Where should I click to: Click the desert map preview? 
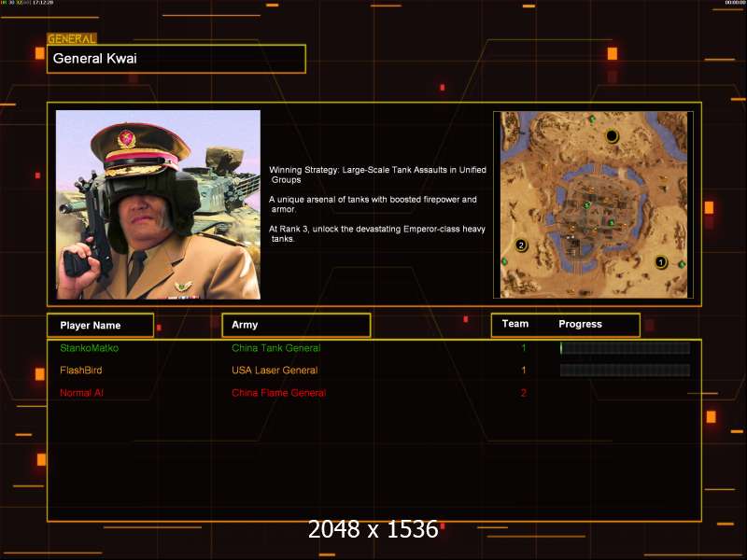tap(594, 204)
